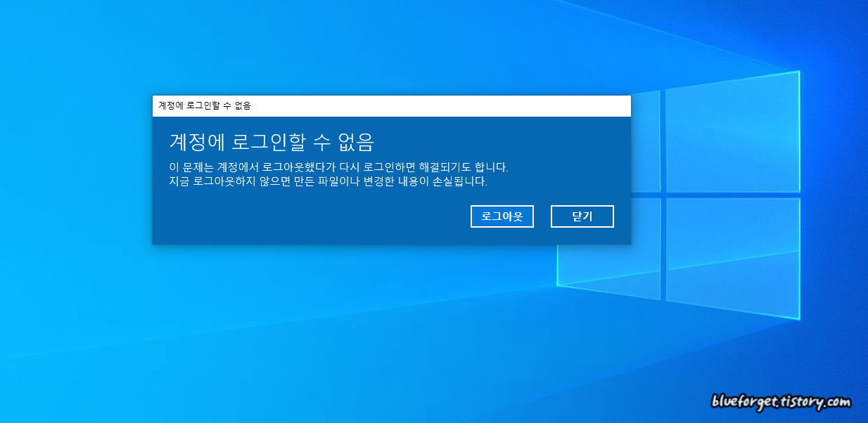Screen dimensions: 868x423
Task: Click the message line starting 지금 로그아웃하지 않으면
Action: 328,181
